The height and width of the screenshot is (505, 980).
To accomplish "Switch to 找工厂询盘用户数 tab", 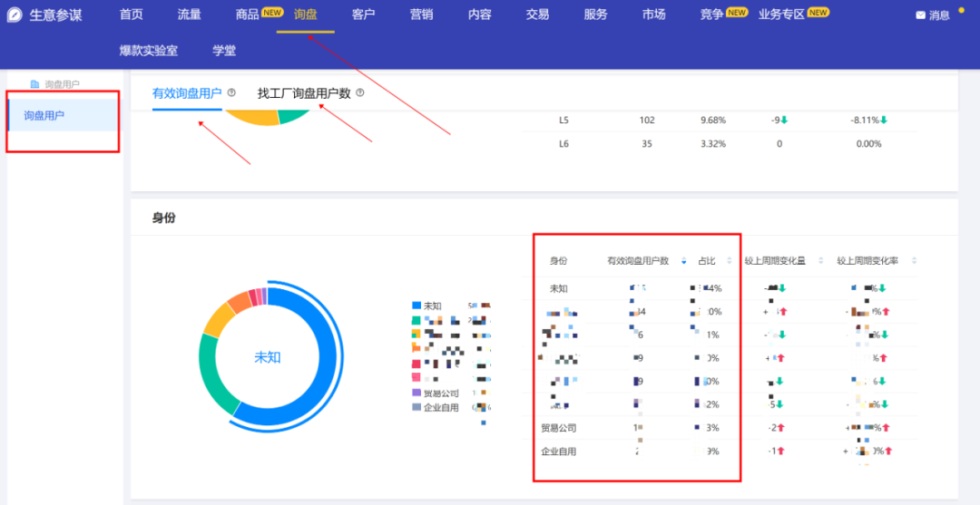I will click(304, 93).
